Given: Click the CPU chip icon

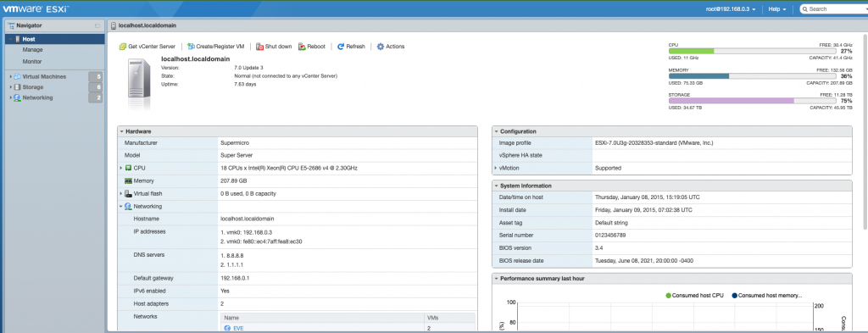Looking at the screenshot, I should pyautogui.click(x=128, y=168).
